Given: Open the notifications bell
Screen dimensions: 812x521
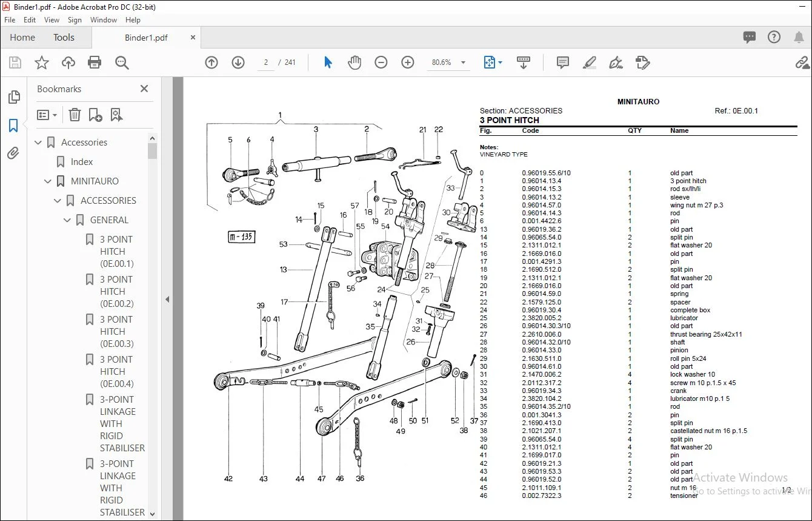Looking at the screenshot, I should pos(799,38).
